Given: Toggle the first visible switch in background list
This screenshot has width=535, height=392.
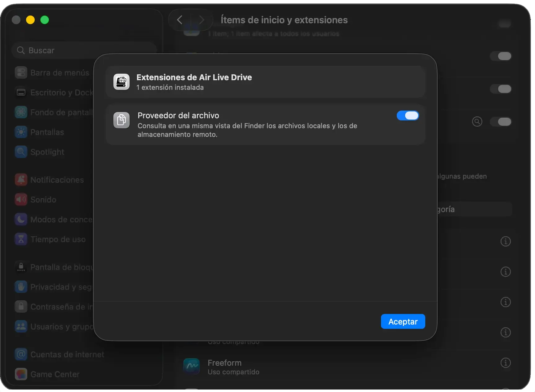Looking at the screenshot, I should [501, 56].
